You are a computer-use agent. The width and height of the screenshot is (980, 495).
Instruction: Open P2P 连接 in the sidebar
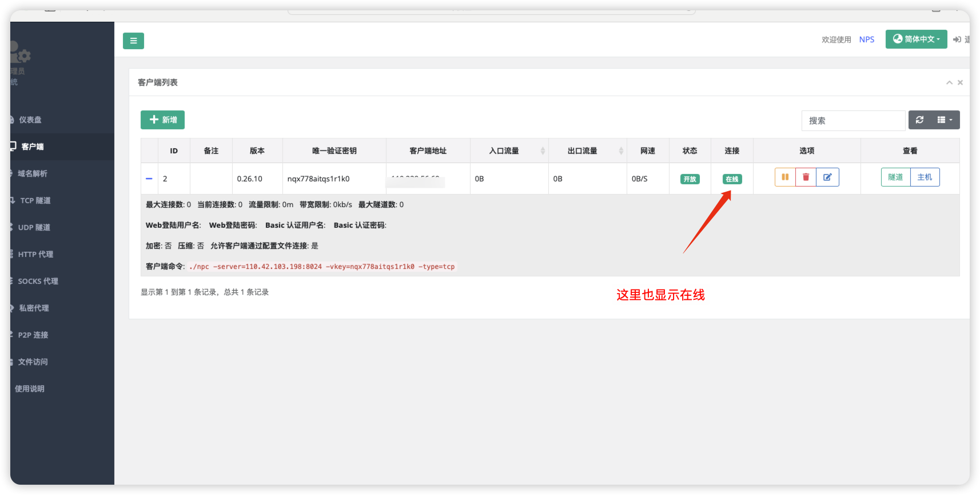pos(62,335)
